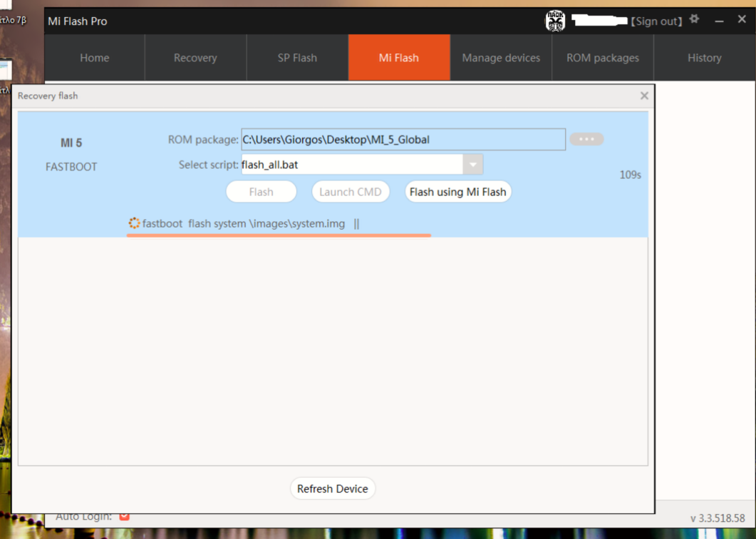
Task: Click the ROM package path field
Action: 403,140
